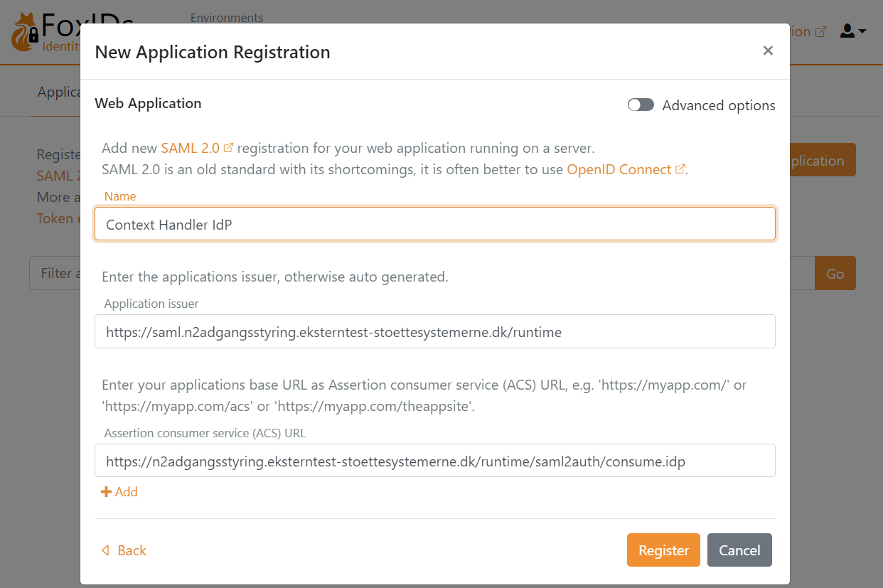This screenshot has height=588, width=883.
Task: Open the Environments menu
Action: [x=226, y=18]
